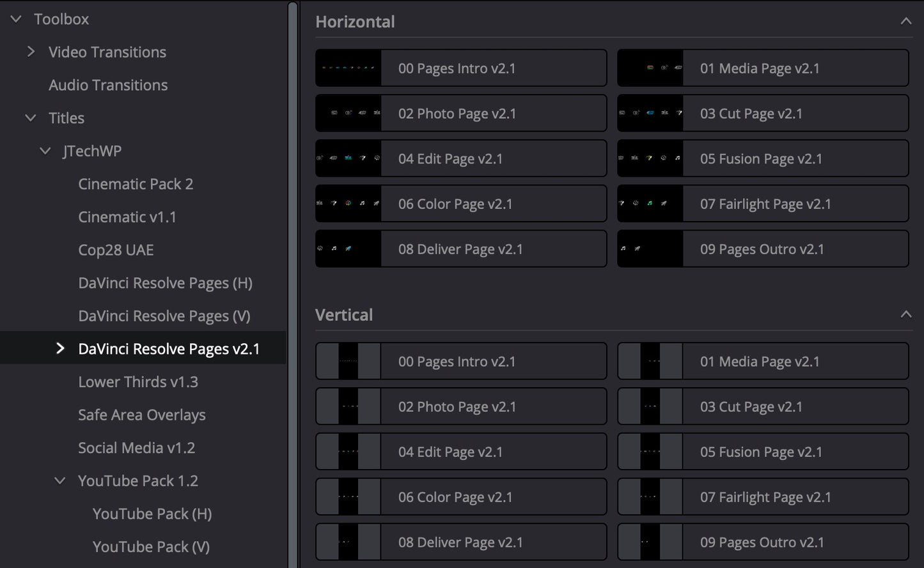This screenshot has width=924, height=568.
Task: Select Horizontal 07 Fairlight Page v2.1 title text
Action: click(x=765, y=204)
